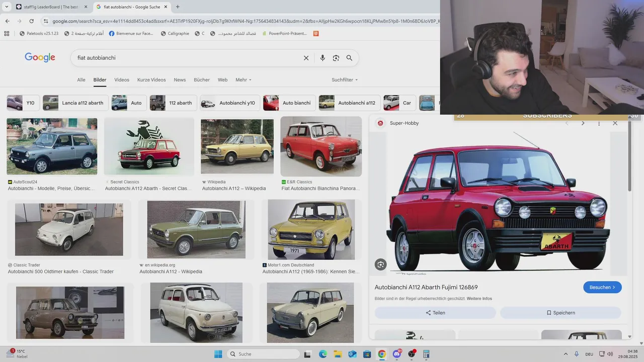Close the image preview panel
The image size is (644, 362).
[x=615, y=123]
